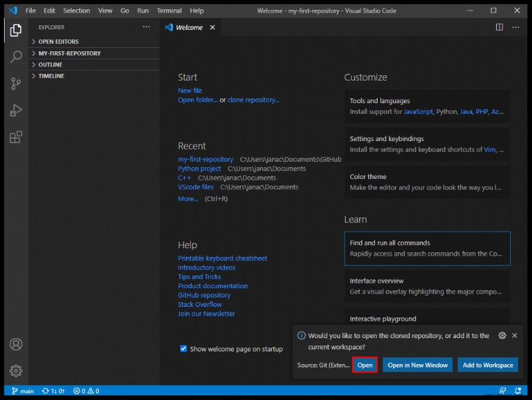Open the Interactive playground card
Viewport: 532px width, 400px height.
coord(427,317)
